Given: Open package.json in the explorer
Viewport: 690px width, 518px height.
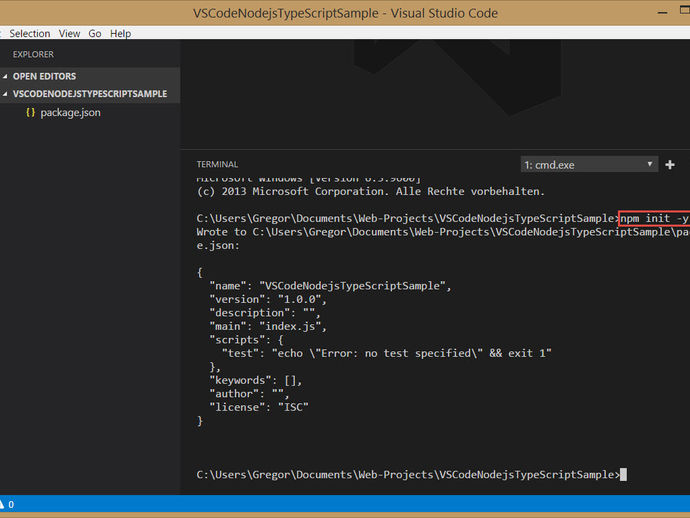Looking at the screenshot, I should pyautogui.click(x=70, y=113).
